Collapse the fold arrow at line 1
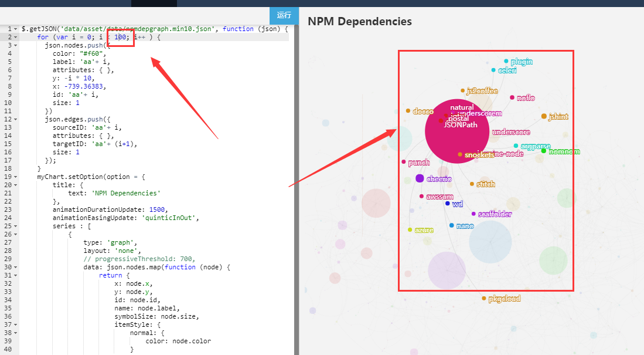The image size is (644, 355). (x=16, y=29)
